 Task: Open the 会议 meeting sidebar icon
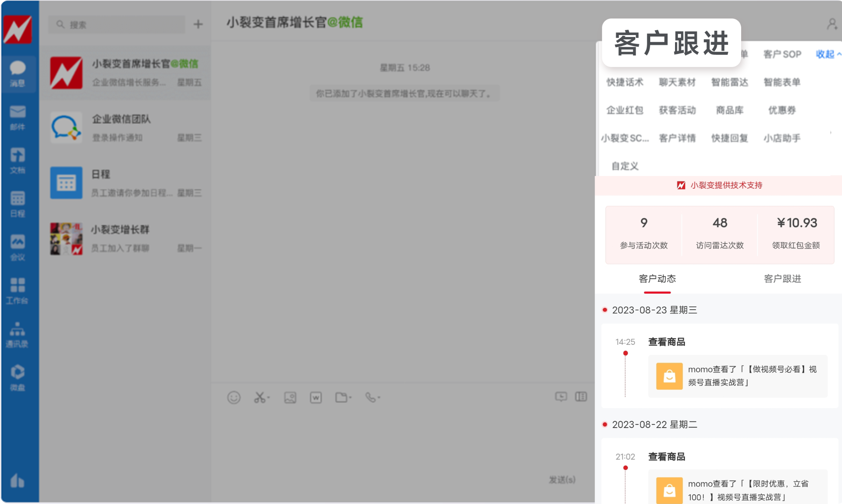click(x=18, y=247)
